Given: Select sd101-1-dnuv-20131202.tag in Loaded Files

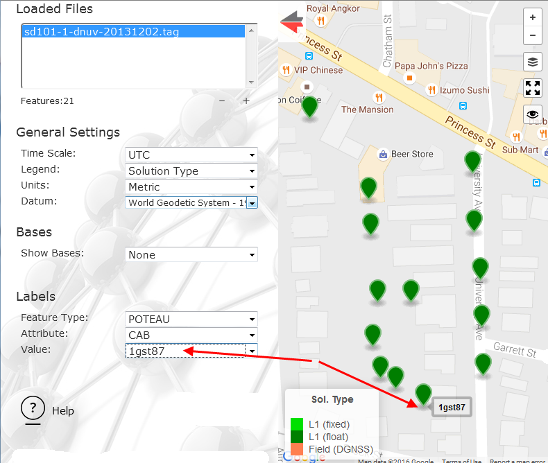Looking at the screenshot, I should pyautogui.click(x=133, y=32).
